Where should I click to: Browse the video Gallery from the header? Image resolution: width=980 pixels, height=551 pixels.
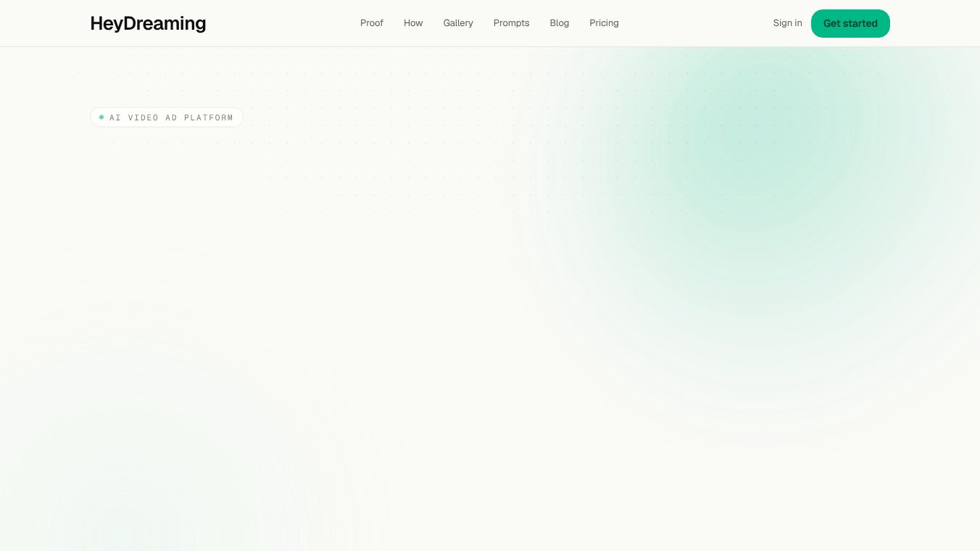click(458, 23)
